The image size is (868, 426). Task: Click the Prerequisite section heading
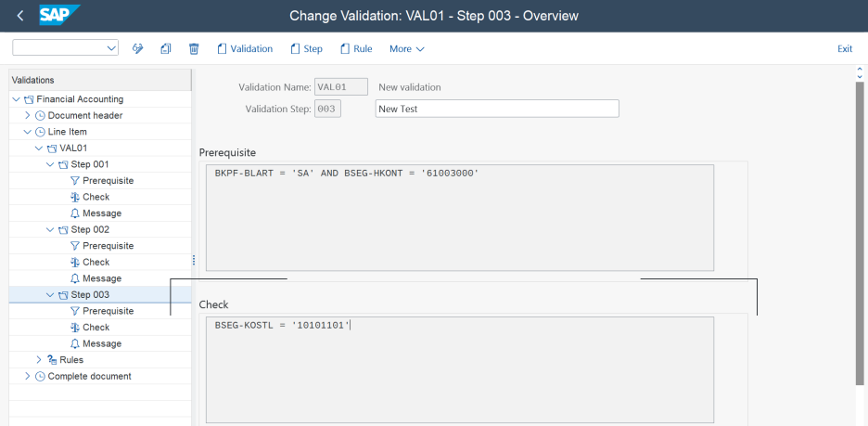[x=227, y=152]
